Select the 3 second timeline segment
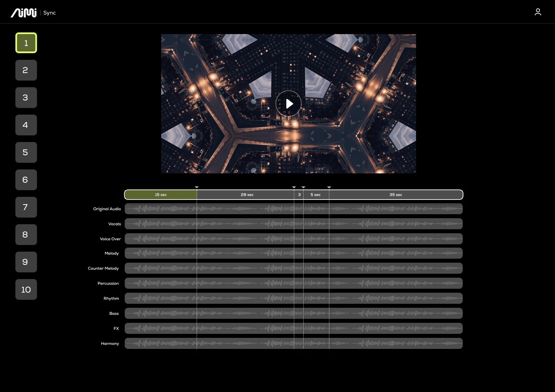This screenshot has height=392, width=555. point(299,194)
